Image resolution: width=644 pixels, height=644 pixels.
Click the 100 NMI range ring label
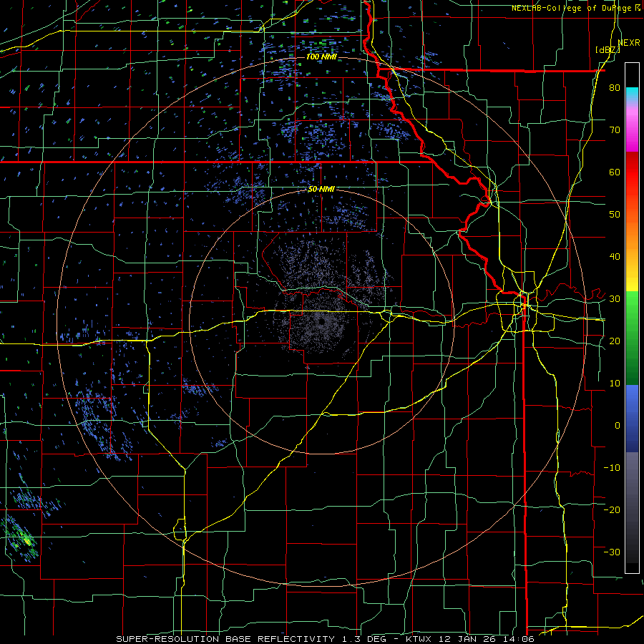[321, 57]
